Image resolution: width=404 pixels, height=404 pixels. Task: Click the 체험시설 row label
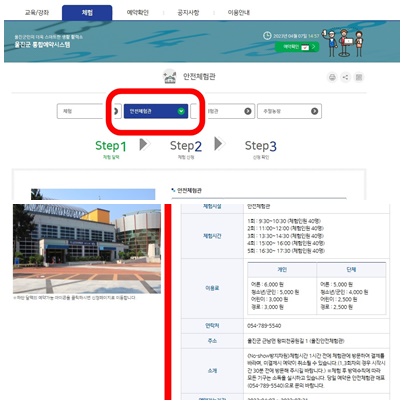coord(212,206)
